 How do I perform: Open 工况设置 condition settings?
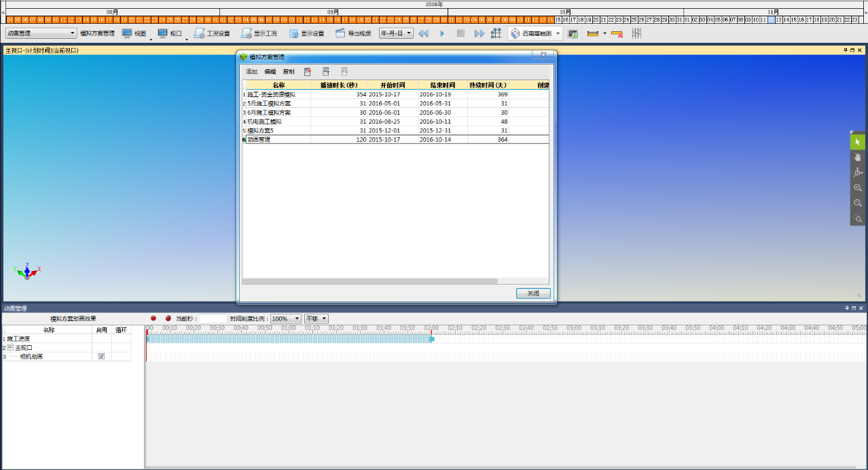[x=212, y=33]
